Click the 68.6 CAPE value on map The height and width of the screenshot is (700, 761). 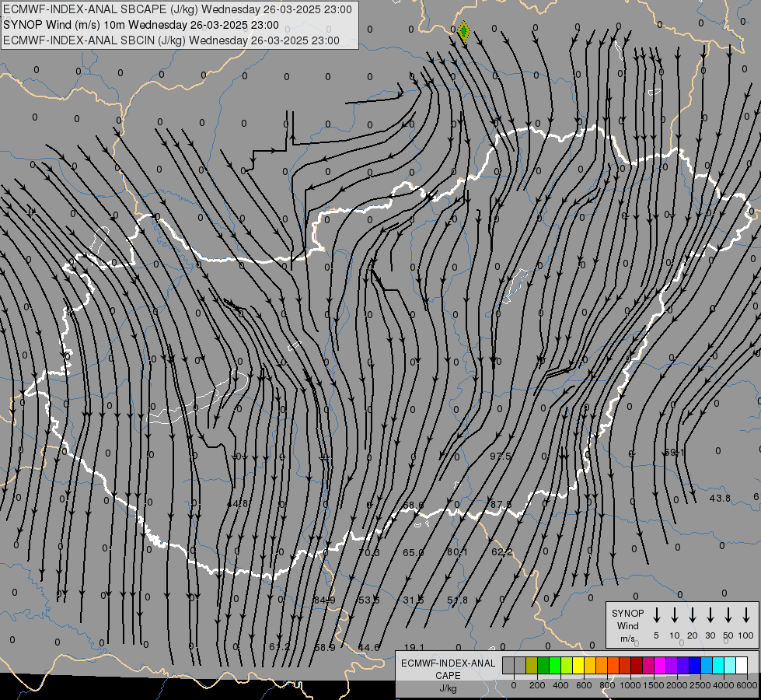point(413,506)
